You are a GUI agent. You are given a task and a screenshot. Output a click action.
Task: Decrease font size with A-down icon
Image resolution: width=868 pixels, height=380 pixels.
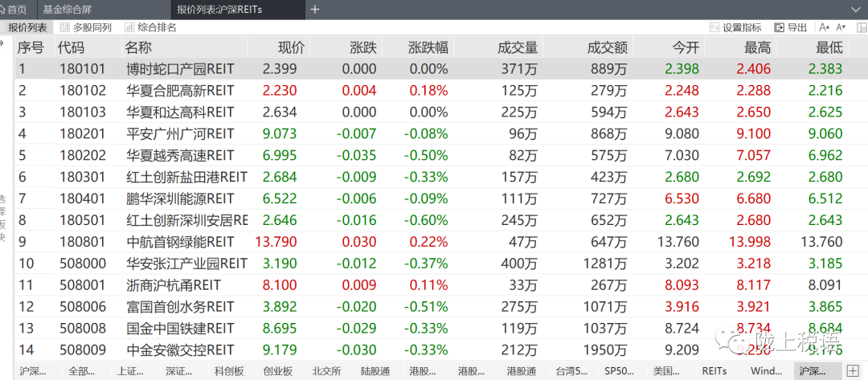click(841, 27)
